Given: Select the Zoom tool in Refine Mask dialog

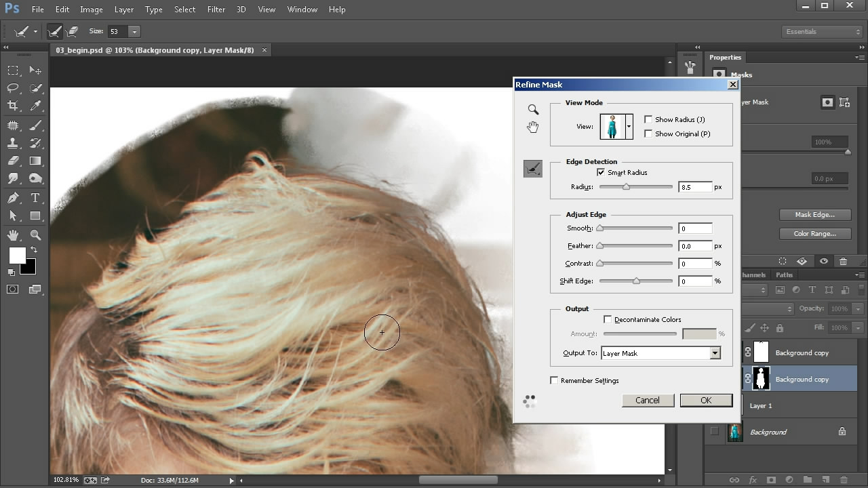Looking at the screenshot, I should 533,110.
